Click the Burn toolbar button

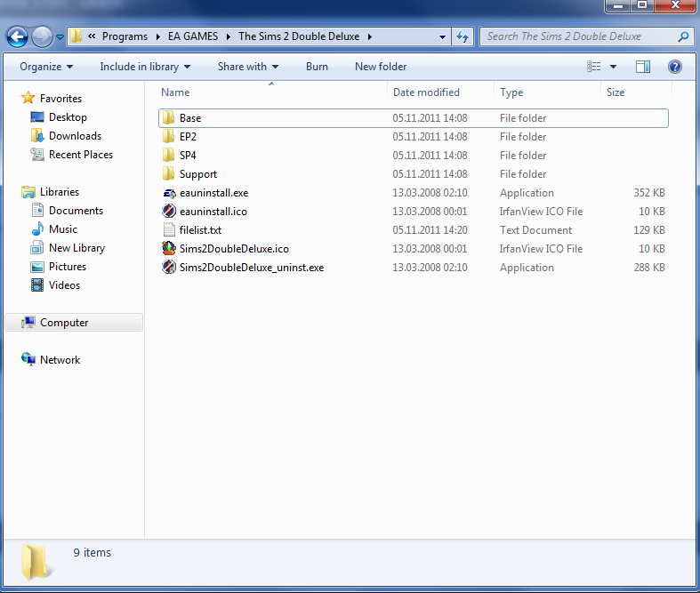(x=317, y=67)
